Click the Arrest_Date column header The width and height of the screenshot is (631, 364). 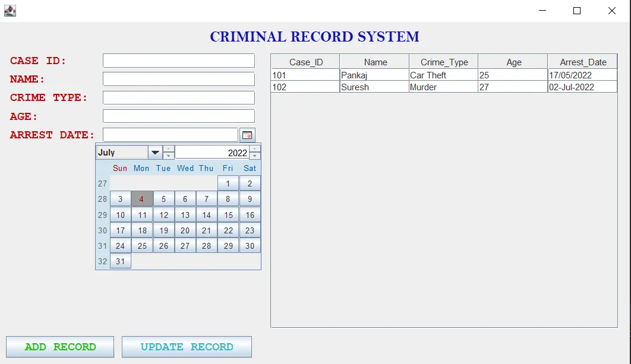pyautogui.click(x=581, y=61)
